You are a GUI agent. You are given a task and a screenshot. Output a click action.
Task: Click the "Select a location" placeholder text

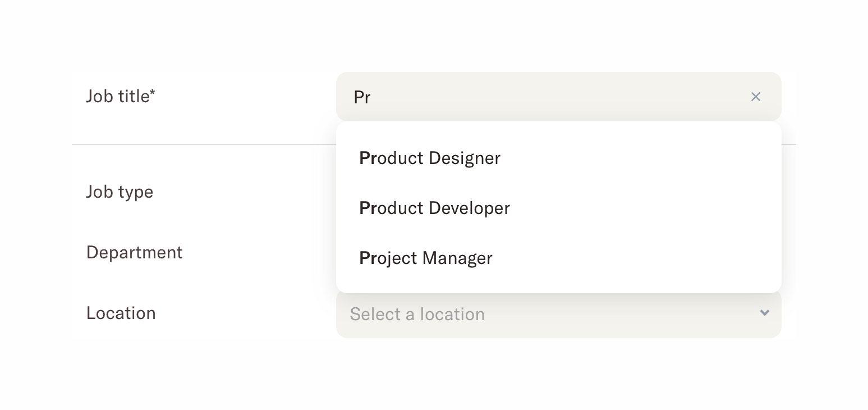[x=417, y=314]
